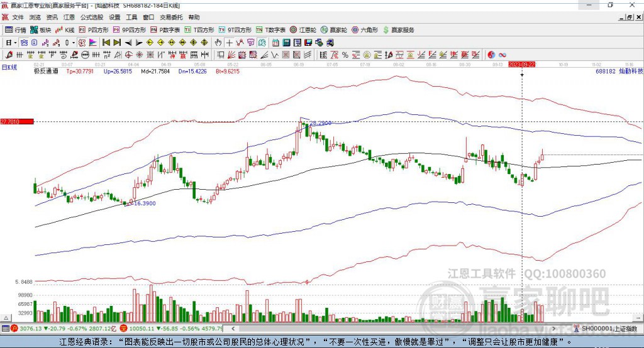The width and height of the screenshot is (644, 348).
Task: Jump to first bar icon
Action: pos(106,43)
